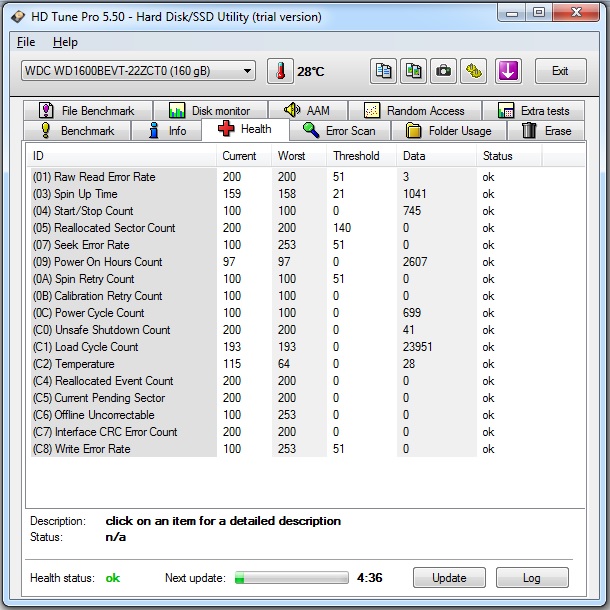Click the purple down-arrow minimize-to-tray icon
Image resolution: width=610 pixels, height=610 pixels.
[x=508, y=71]
